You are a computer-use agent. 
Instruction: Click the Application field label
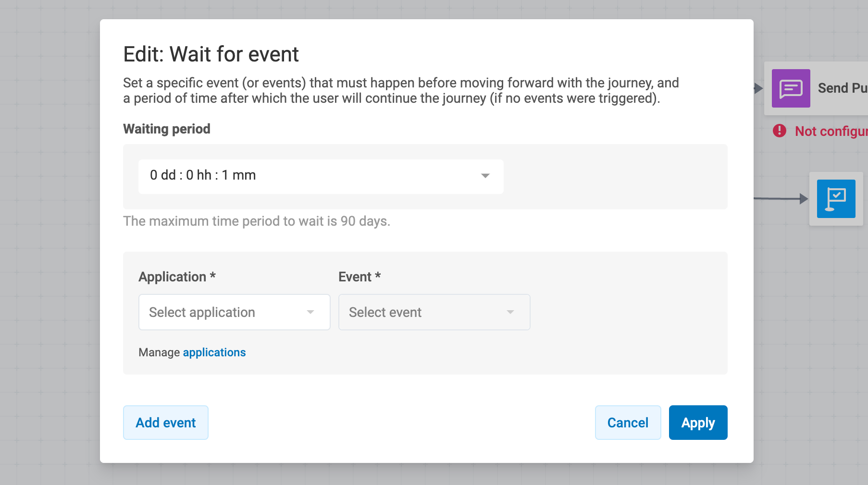(x=177, y=277)
